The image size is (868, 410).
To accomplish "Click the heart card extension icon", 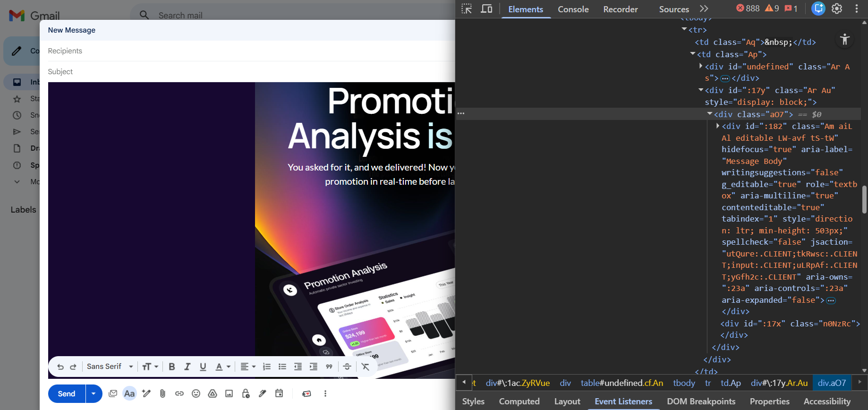I will (306, 393).
